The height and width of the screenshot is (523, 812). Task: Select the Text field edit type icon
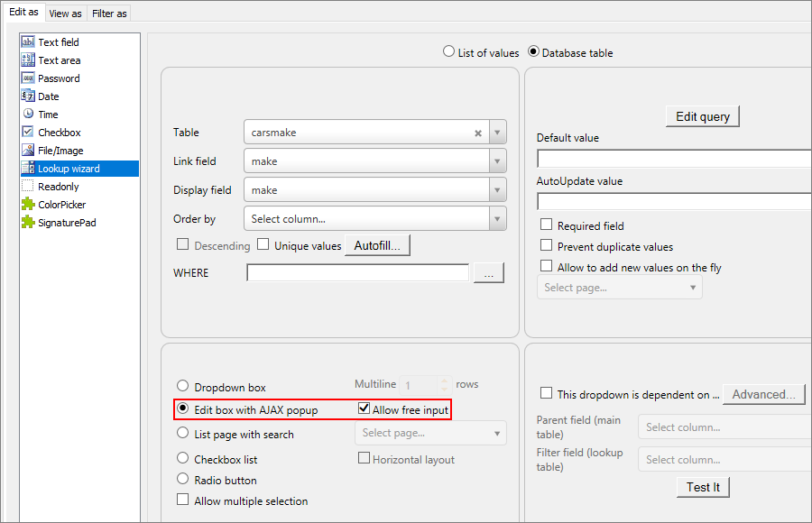click(x=28, y=41)
